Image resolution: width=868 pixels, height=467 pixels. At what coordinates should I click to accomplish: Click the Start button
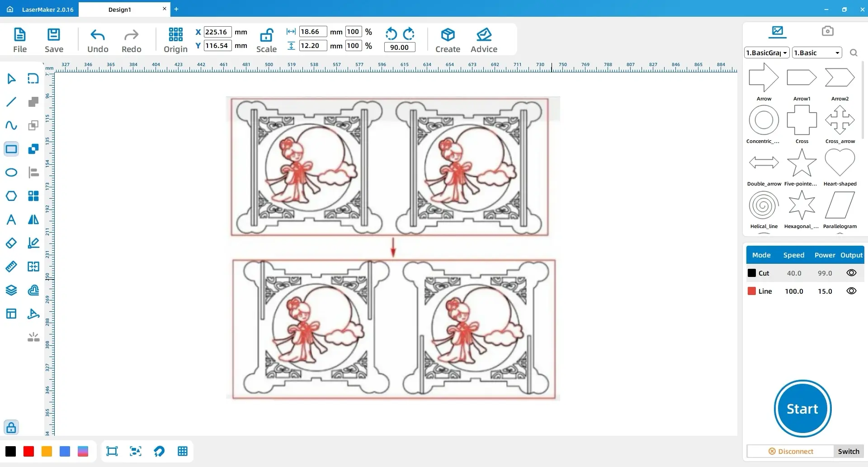[802, 409]
